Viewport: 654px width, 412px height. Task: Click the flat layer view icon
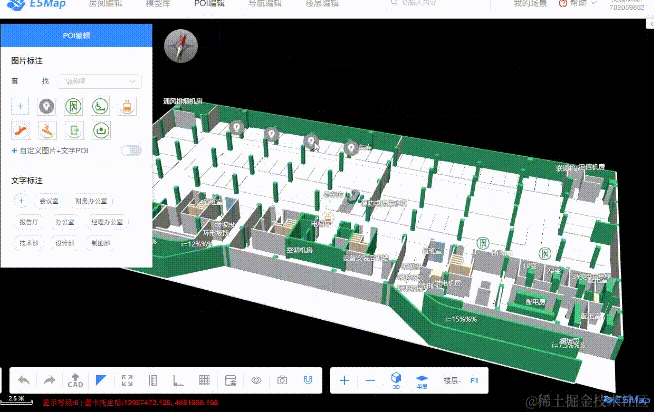(x=422, y=381)
